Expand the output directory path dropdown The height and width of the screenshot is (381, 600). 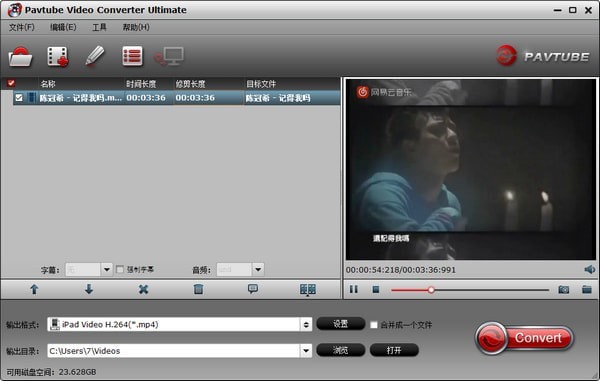point(306,351)
